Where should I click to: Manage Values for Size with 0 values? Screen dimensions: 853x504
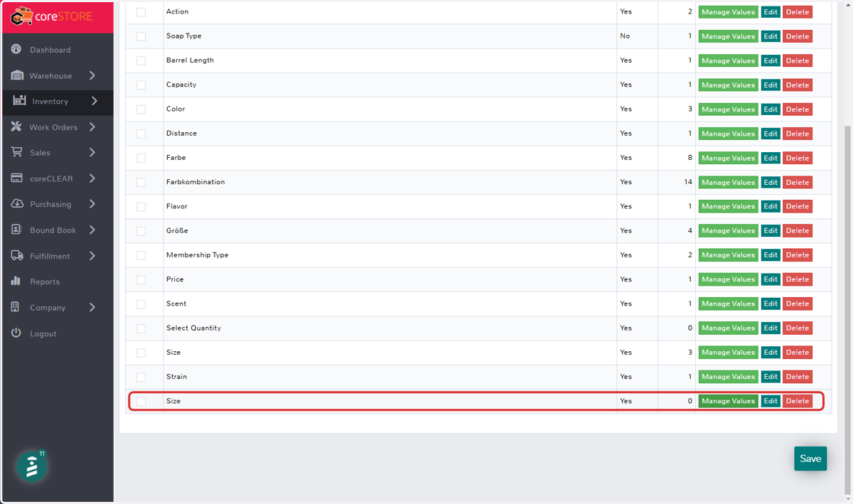(x=728, y=401)
